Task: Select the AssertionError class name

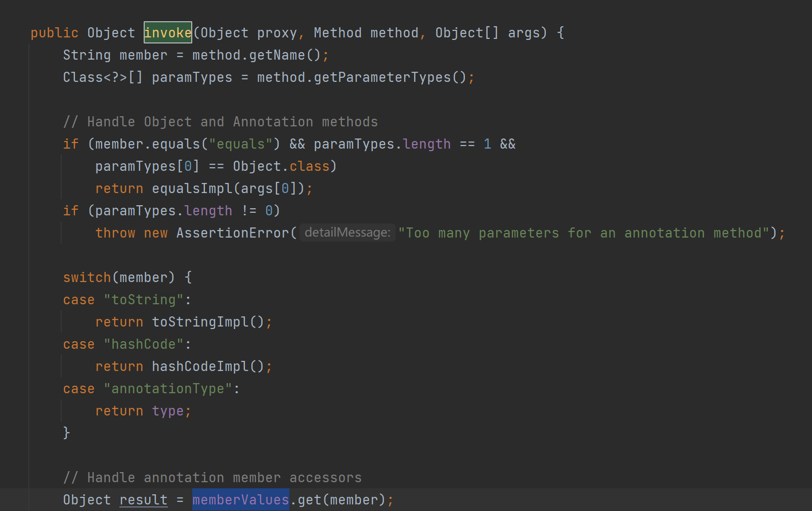Action: [x=233, y=233]
